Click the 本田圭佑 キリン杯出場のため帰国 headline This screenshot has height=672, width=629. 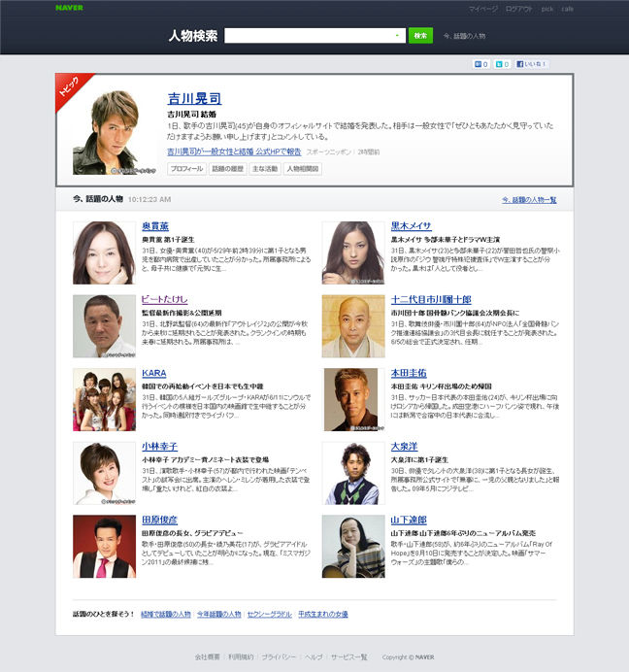coord(442,386)
